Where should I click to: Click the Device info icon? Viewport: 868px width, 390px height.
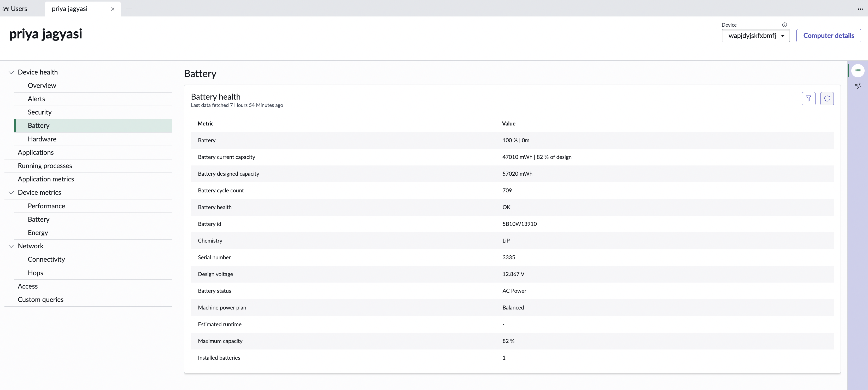point(784,25)
